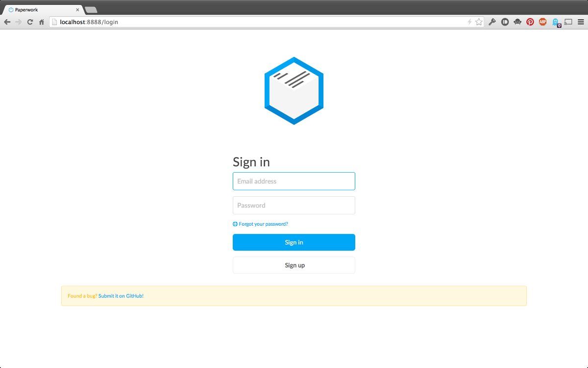
Task: Click the Sign up button
Action: point(294,265)
